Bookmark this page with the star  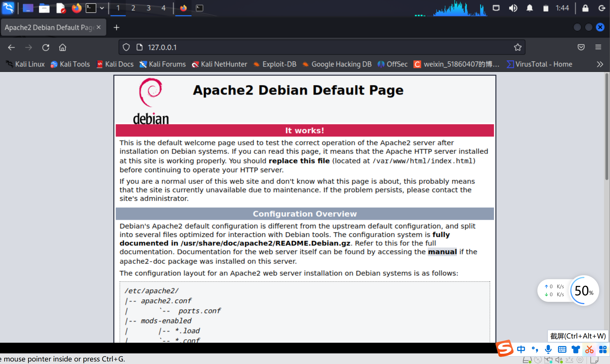coord(518,47)
